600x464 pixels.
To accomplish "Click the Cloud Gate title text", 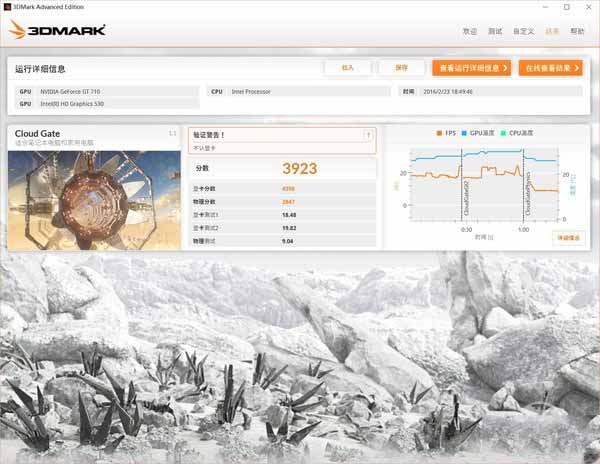I will (37, 134).
